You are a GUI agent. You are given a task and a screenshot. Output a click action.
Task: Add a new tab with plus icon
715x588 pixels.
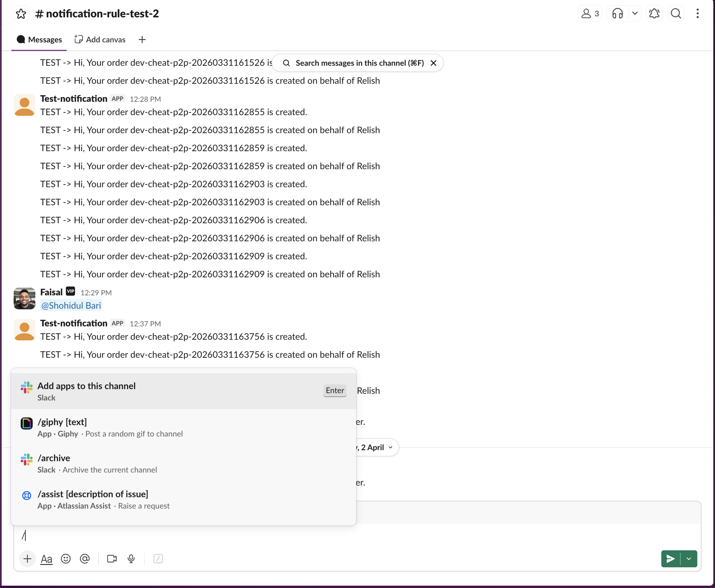[x=142, y=40]
